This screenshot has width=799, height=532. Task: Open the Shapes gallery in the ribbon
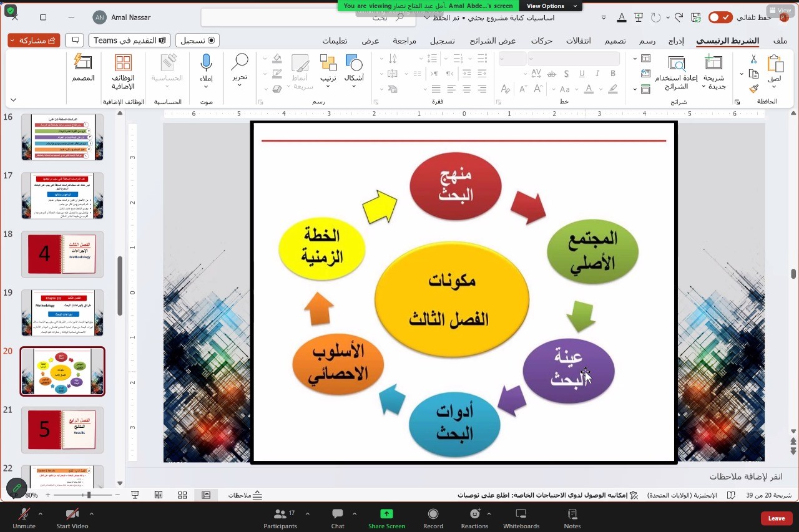pyautogui.click(x=354, y=69)
